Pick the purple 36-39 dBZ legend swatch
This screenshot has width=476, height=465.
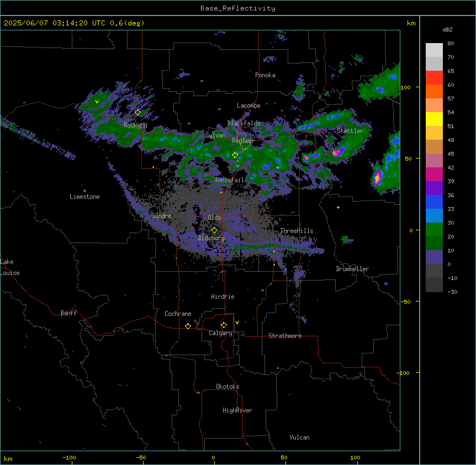coord(434,188)
